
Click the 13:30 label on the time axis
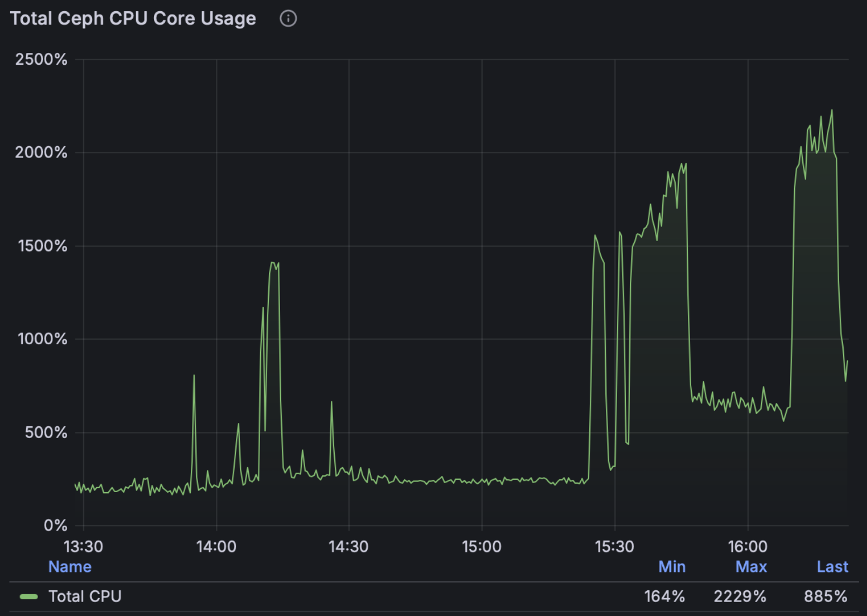pyautogui.click(x=83, y=546)
